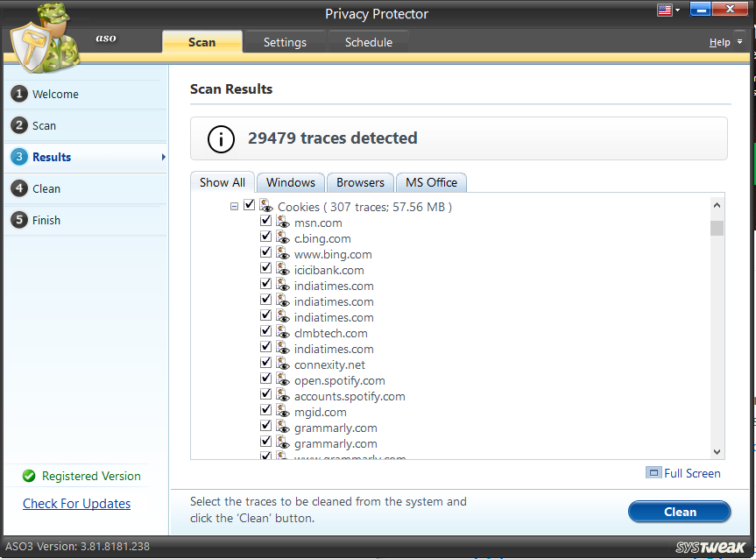Screen dimensions: 756x559
Task: Uncheck the Cookies parent checkbox
Action: pyautogui.click(x=248, y=204)
